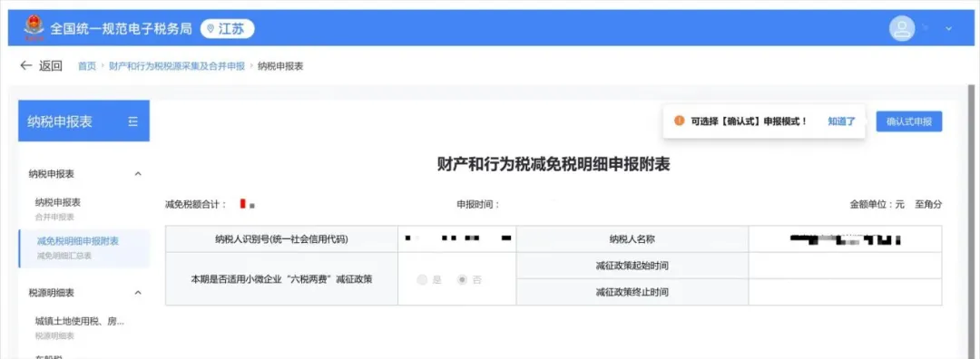980x359 pixels.
Task: Open 财产和行为税税源采集及合并申报 breadcrumb link
Action: (177, 66)
